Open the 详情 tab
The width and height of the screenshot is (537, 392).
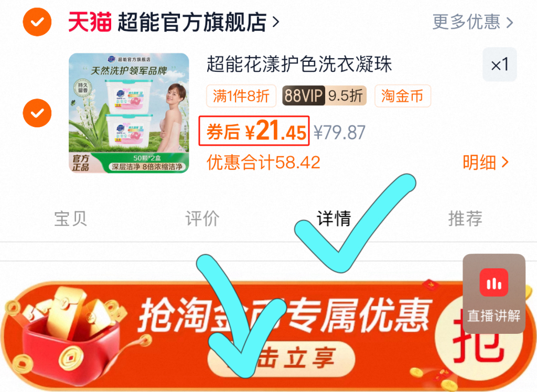[334, 219]
